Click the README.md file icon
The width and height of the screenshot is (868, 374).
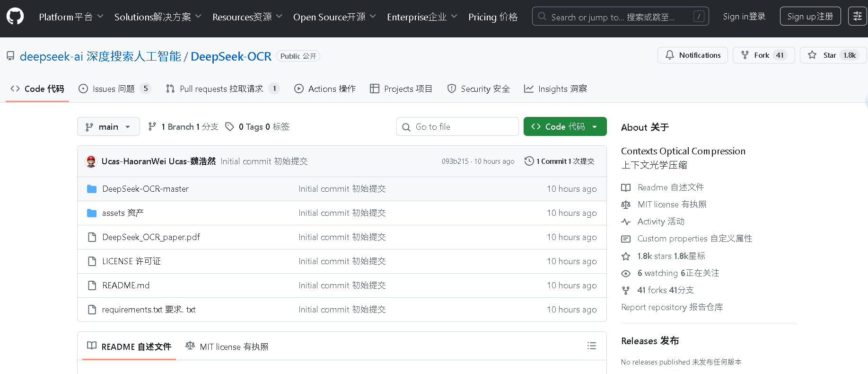92,285
